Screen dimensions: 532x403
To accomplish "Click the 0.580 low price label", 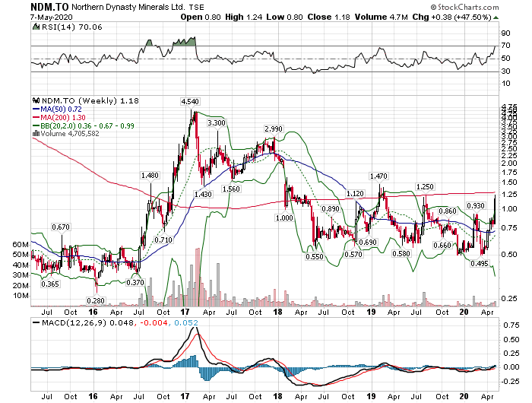I will pos(401,254).
